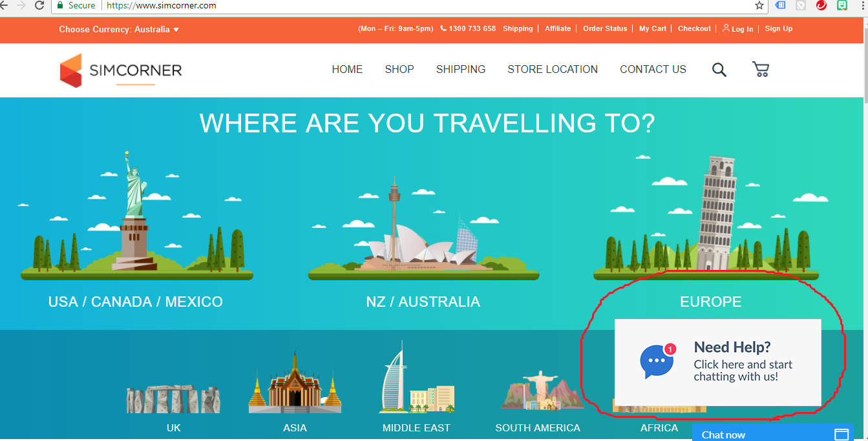Click the green Secure padlock icon
Viewport: 868px width, 441px height.
pos(60,5)
